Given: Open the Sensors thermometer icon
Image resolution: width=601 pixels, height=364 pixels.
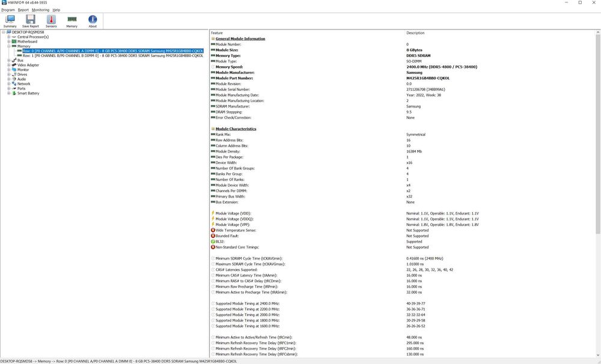Looking at the screenshot, I should coord(51,22).
